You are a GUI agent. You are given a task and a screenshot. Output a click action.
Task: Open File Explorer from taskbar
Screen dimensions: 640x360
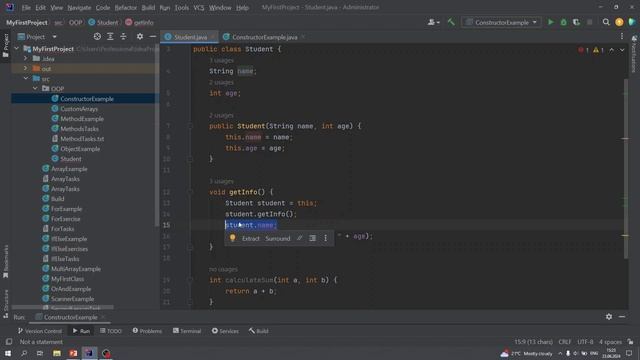[57, 353]
